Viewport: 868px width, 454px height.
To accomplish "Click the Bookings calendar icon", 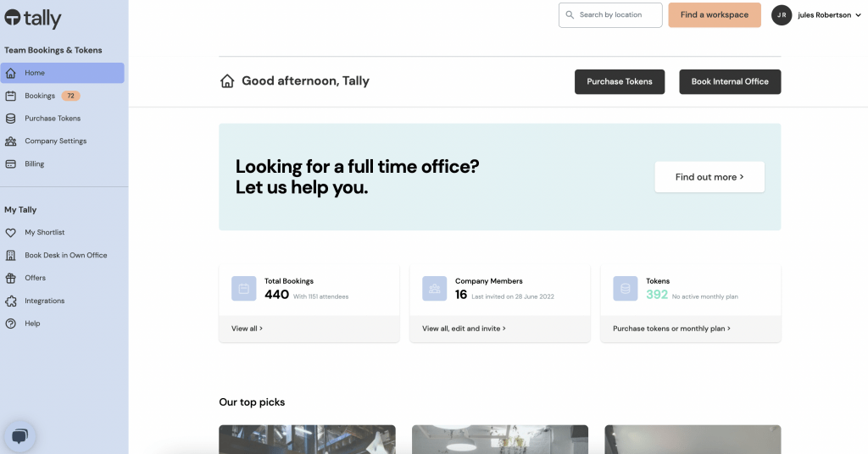I will 10,96.
